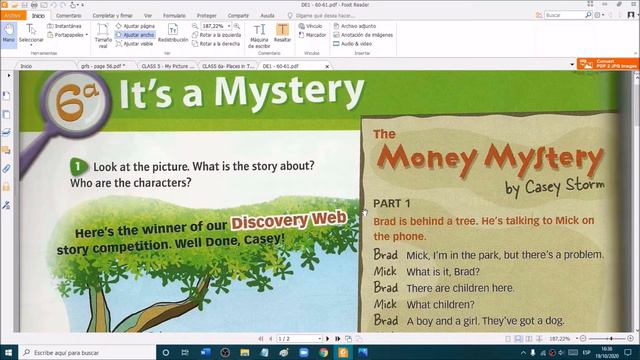The image size is (640, 360).
Task: Click the Marcador bookmark tool
Action: [312, 35]
